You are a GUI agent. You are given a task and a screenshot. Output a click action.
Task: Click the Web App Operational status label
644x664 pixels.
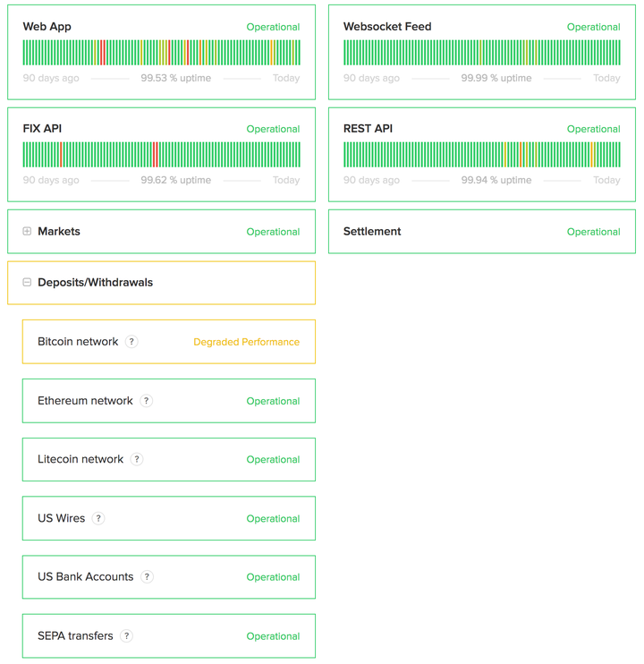273,27
